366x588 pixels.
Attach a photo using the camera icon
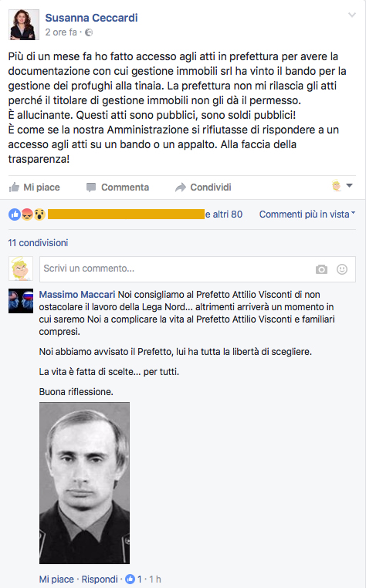[x=321, y=269]
